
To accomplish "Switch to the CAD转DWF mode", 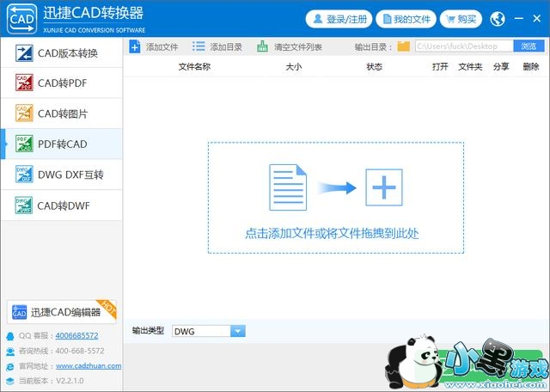I will (62, 205).
